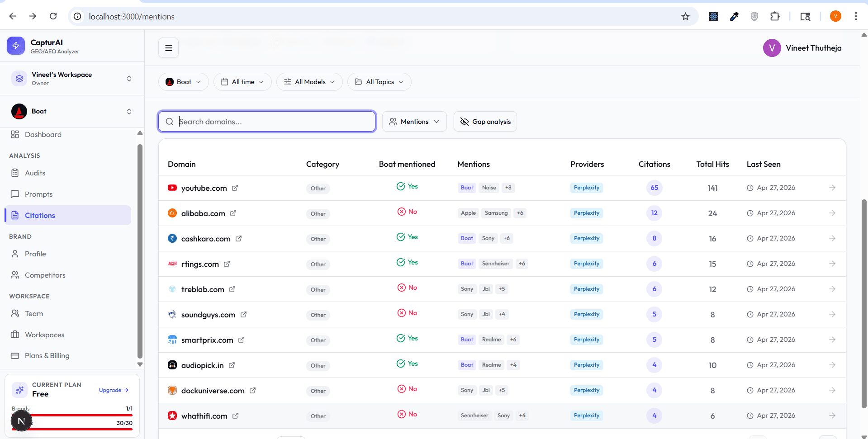Open the Boat brand filter dropdown
This screenshot has height=439, width=868.
183,82
